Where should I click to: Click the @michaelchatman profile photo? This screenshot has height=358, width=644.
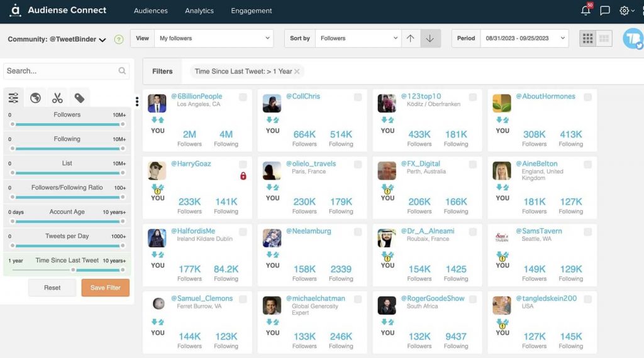click(272, 305)
